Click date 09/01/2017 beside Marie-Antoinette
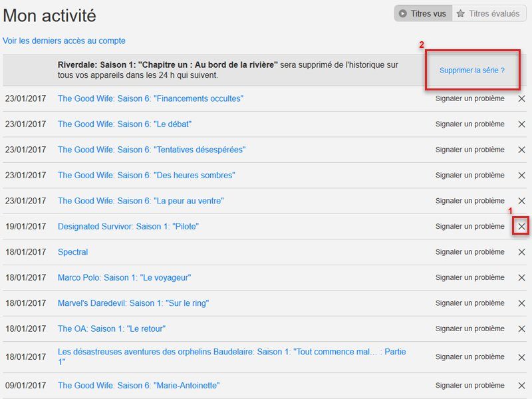The image size is (532, 399). coord(25,386)
